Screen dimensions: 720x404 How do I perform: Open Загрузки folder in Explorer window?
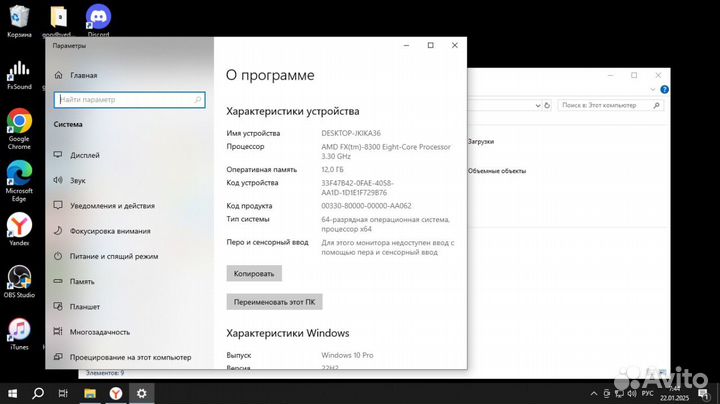pos(481,142)
